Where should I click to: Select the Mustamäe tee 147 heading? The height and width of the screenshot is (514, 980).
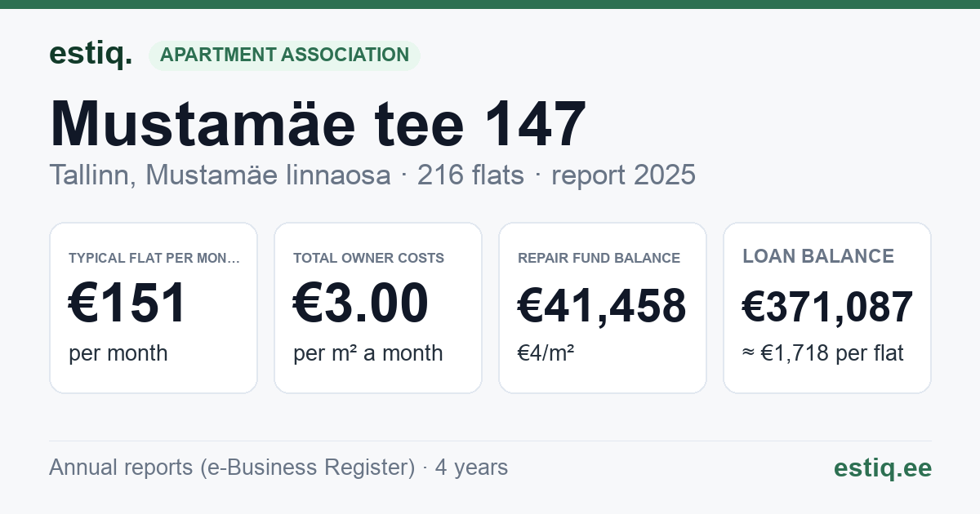pos(318,124)
